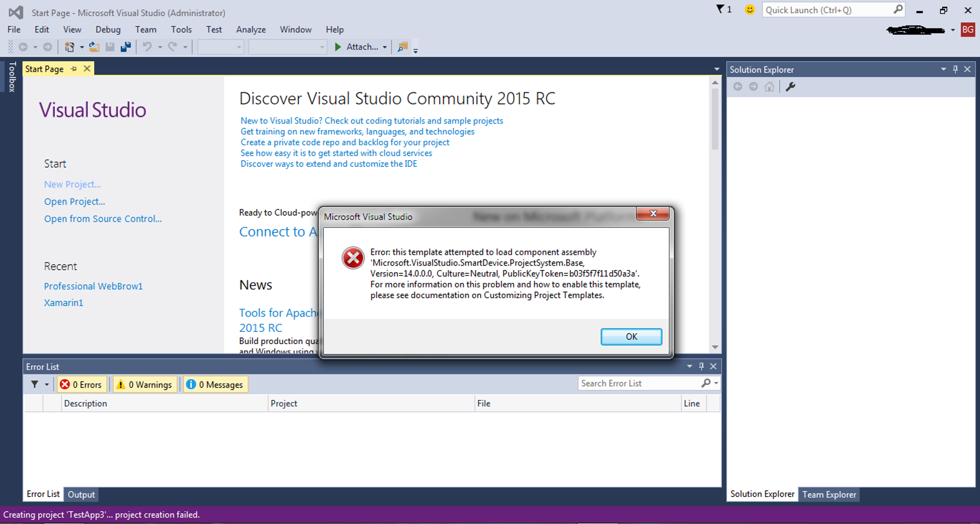Toggle the 0 Warnings filter
The image size is (980, 524).
coord(146,384)
